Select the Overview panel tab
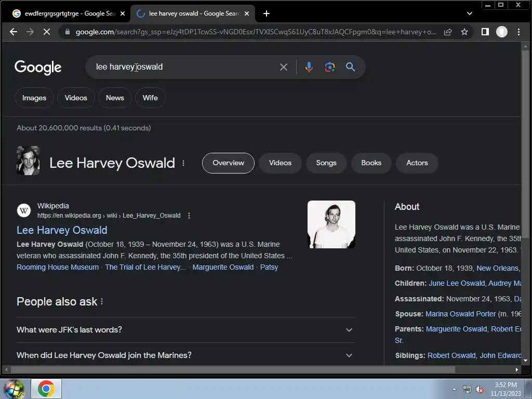 [x=229, y=163]
